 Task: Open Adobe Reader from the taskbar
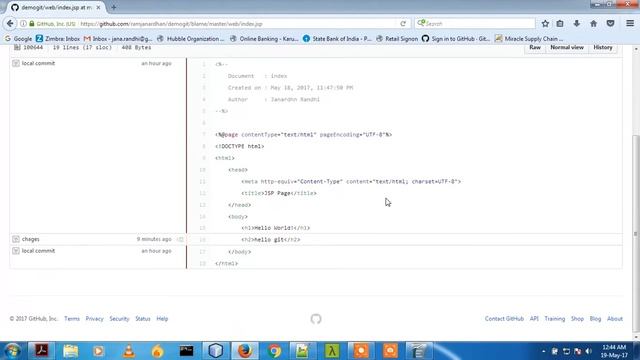coord(41,351)
